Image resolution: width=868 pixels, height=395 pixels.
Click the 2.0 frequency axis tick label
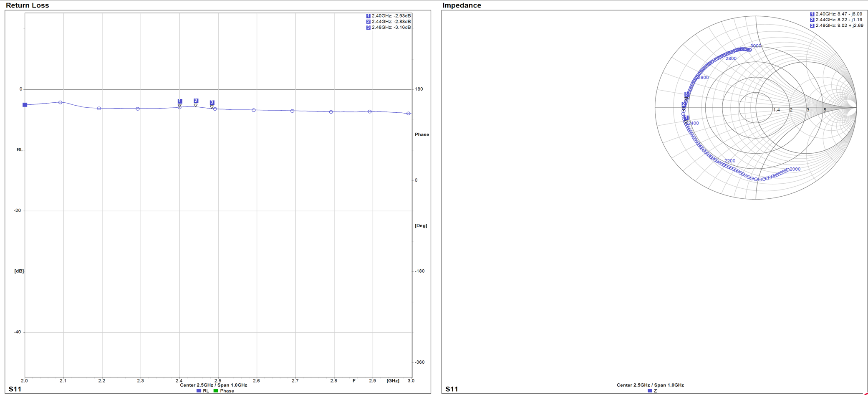24,381
